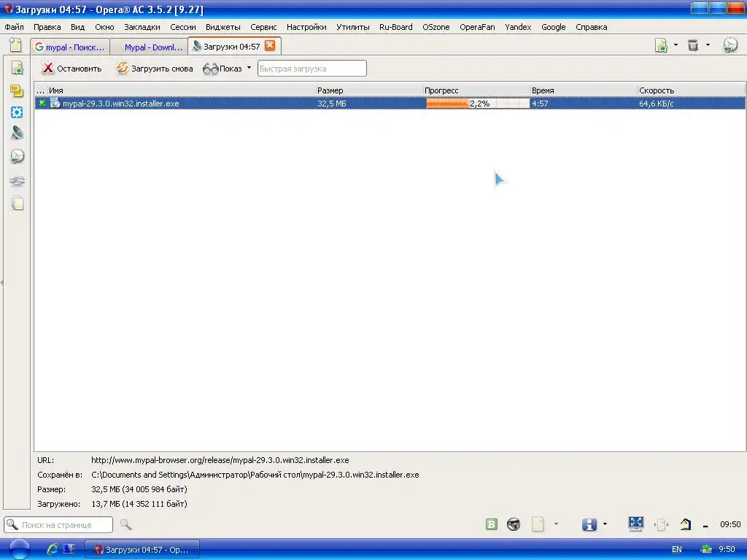
Task: Select mypal-29.3.0.win32.installer.exe download row
Action: point(390,104)
